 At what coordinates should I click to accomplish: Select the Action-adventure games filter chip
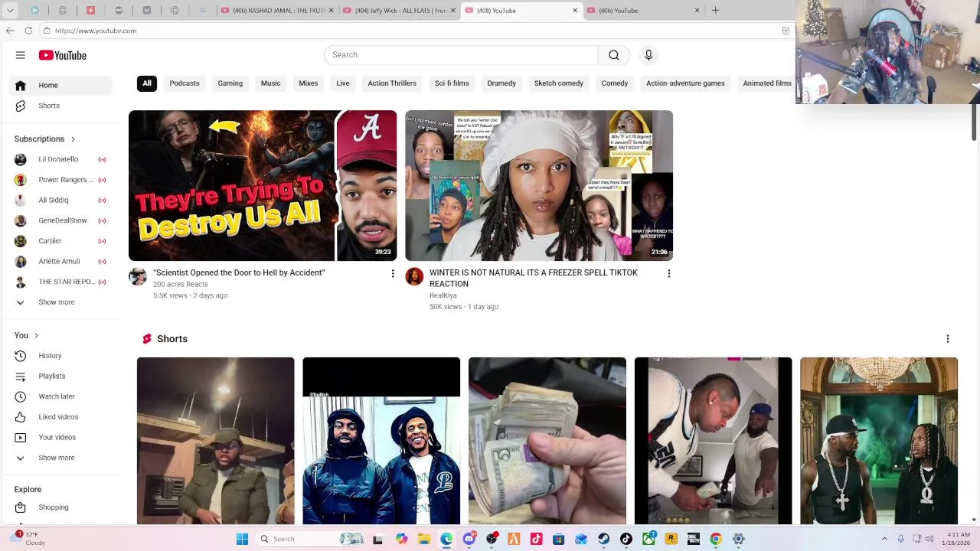[685, 83]
